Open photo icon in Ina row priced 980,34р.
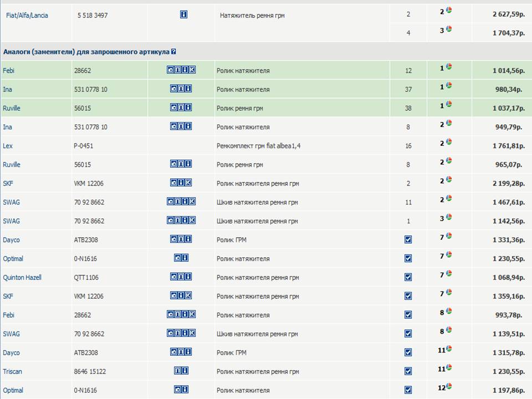The image size is (532, 399). coord(173,89)
